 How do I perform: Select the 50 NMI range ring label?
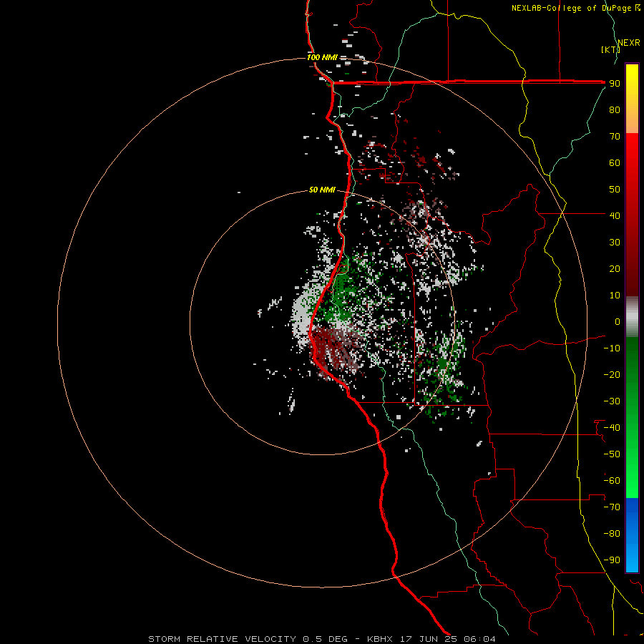click(x=322, y=190)
